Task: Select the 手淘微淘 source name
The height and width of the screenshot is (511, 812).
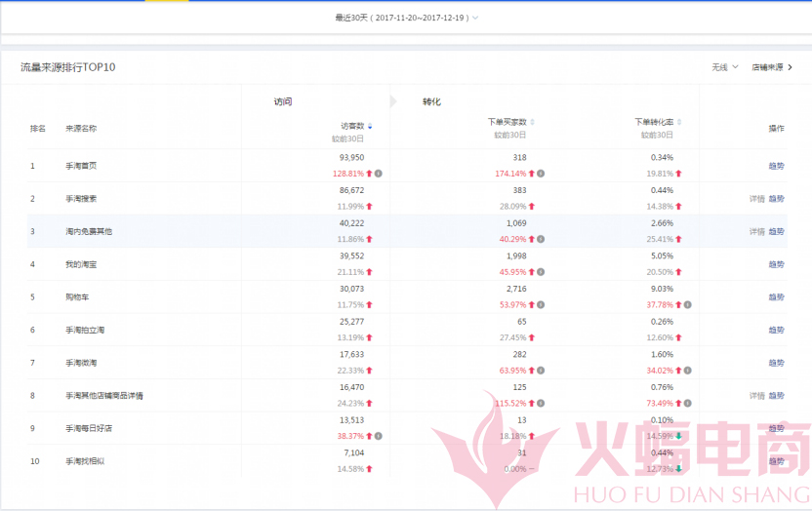Action: pyautogui.click(x=81, y=363)
